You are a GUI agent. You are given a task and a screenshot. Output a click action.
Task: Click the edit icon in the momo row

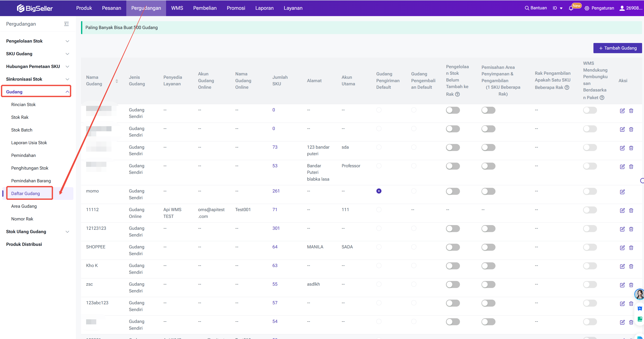(x=622, y=192)
